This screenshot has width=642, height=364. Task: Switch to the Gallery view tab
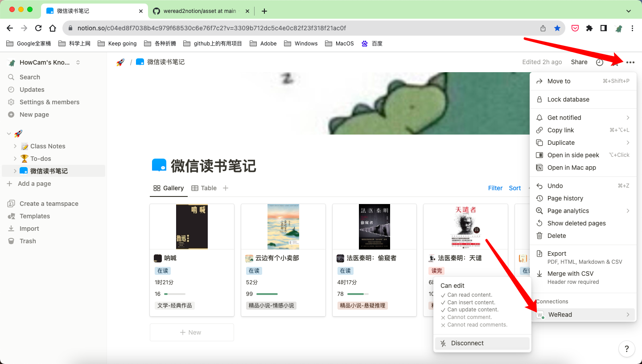[x=169, y=188]
